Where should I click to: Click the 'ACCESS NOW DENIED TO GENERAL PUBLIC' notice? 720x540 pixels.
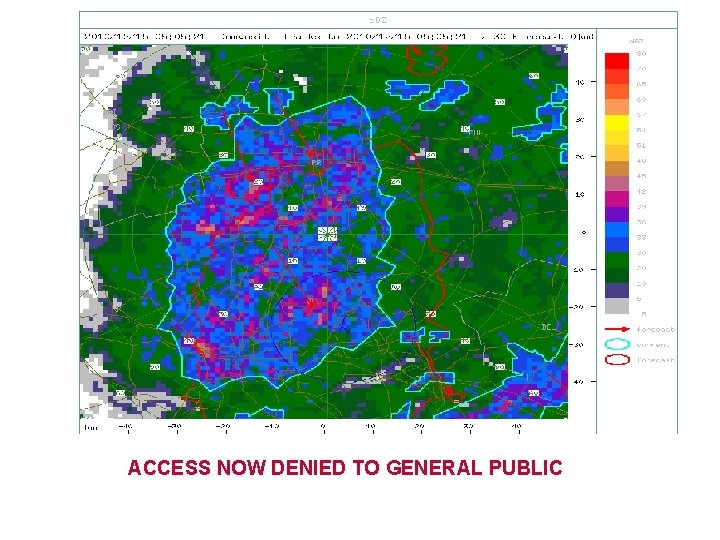click(x=345, y=467)
